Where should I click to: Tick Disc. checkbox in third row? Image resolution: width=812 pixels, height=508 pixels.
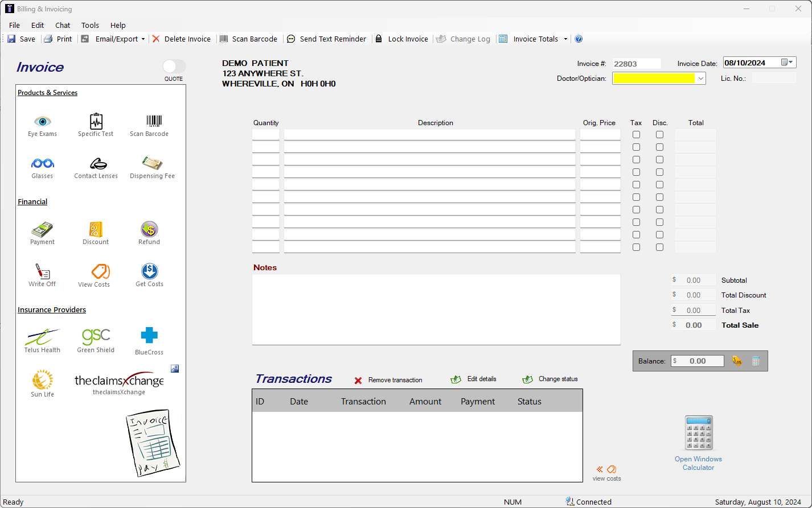pos(659,160)
